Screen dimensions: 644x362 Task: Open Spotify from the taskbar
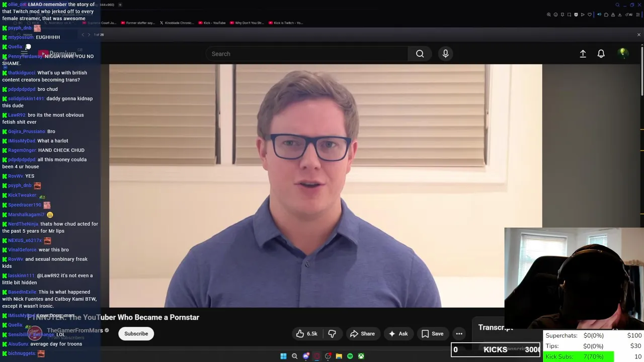click(350, 356)
